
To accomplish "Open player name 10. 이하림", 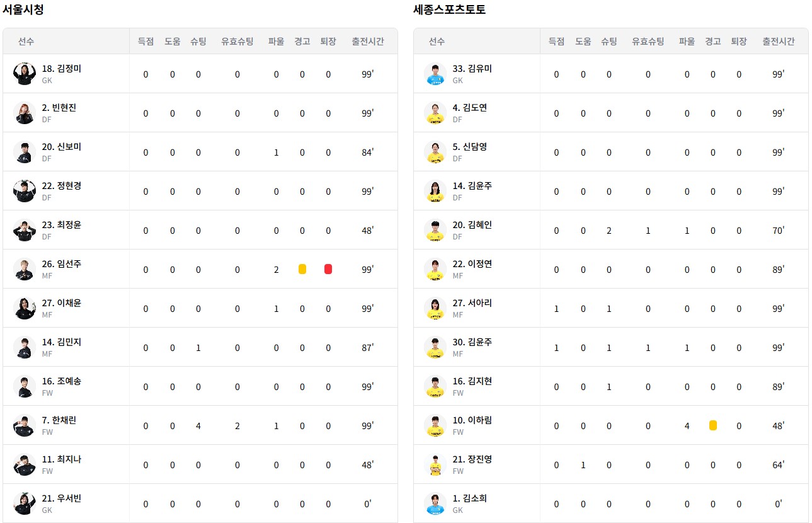I will pos(472,420).
